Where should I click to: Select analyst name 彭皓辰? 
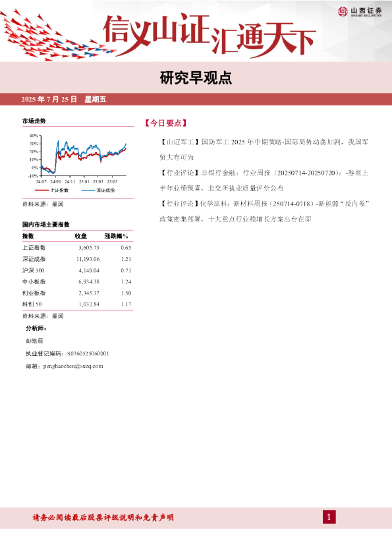click(x=34, y=341)
